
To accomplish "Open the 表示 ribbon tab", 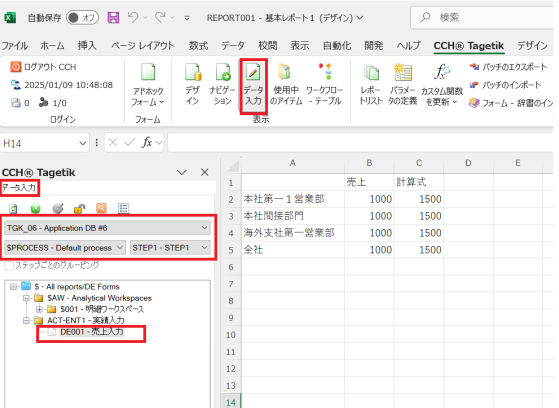I will pos(299,46).
